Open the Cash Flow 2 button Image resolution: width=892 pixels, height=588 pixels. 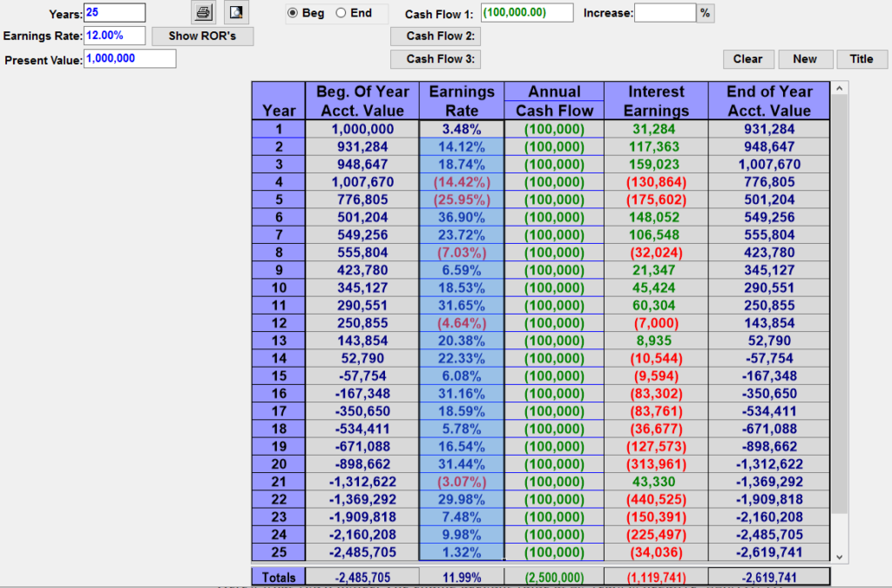436,36
